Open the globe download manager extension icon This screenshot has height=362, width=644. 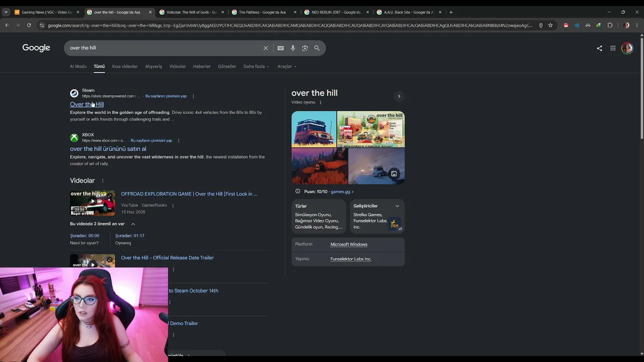[x=599, y=25]
